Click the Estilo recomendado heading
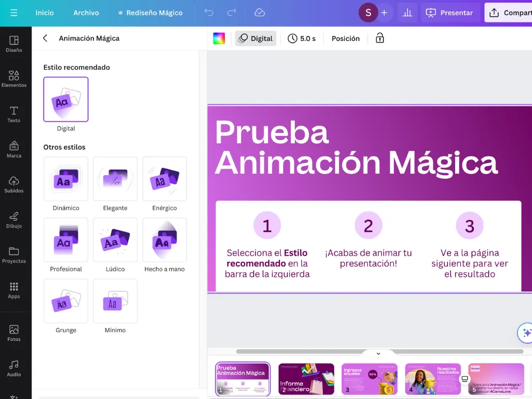The image size is (532, 399). [77, 67]
